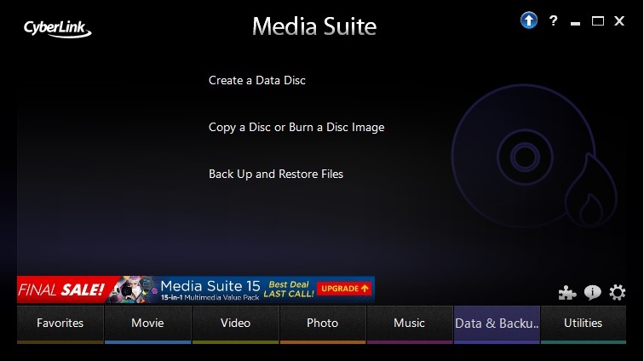Open settings with the gear icon
Screen dimensions: 644x361
coord(617,292)
